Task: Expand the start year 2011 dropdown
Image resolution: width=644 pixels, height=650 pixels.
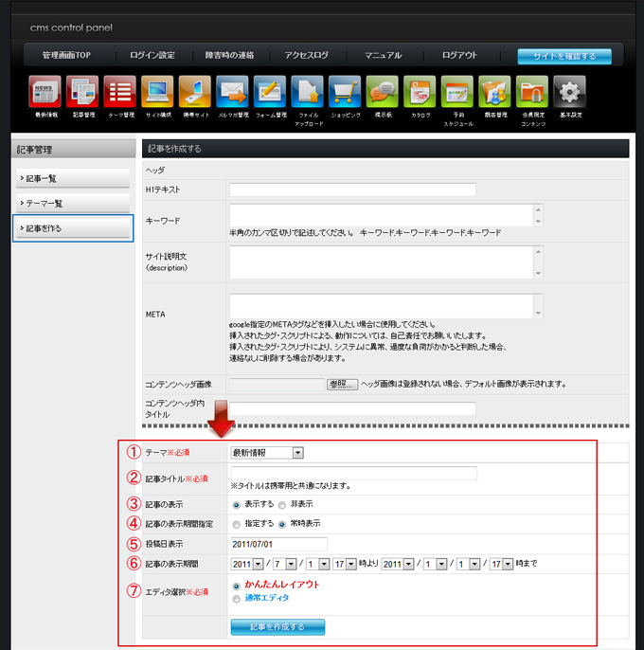Action: tap(245, 564)
